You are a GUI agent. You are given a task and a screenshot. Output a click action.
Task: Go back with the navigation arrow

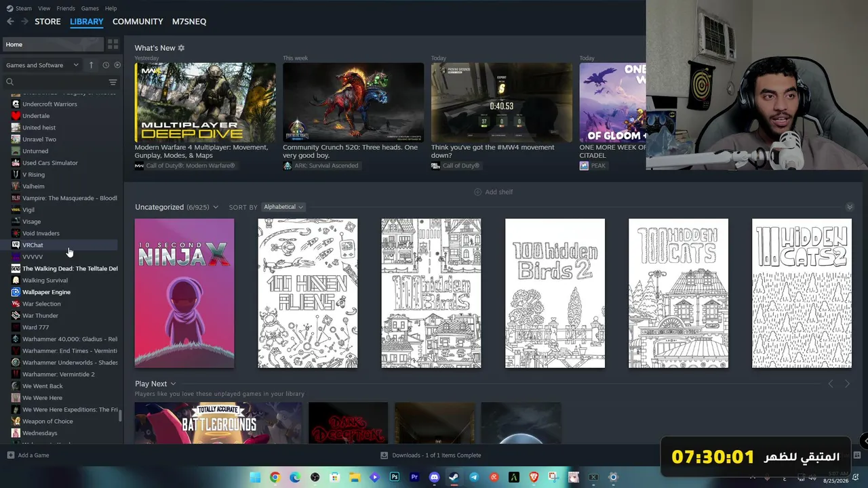coord(10,22)
